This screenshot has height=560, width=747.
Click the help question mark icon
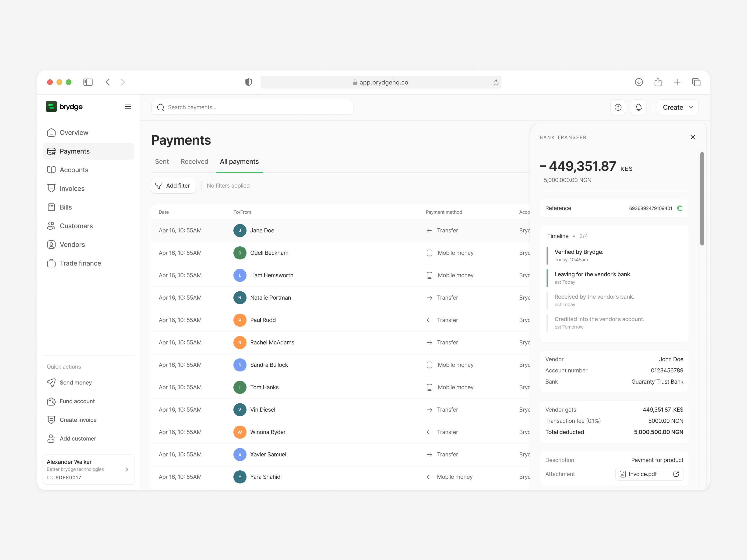618,107
